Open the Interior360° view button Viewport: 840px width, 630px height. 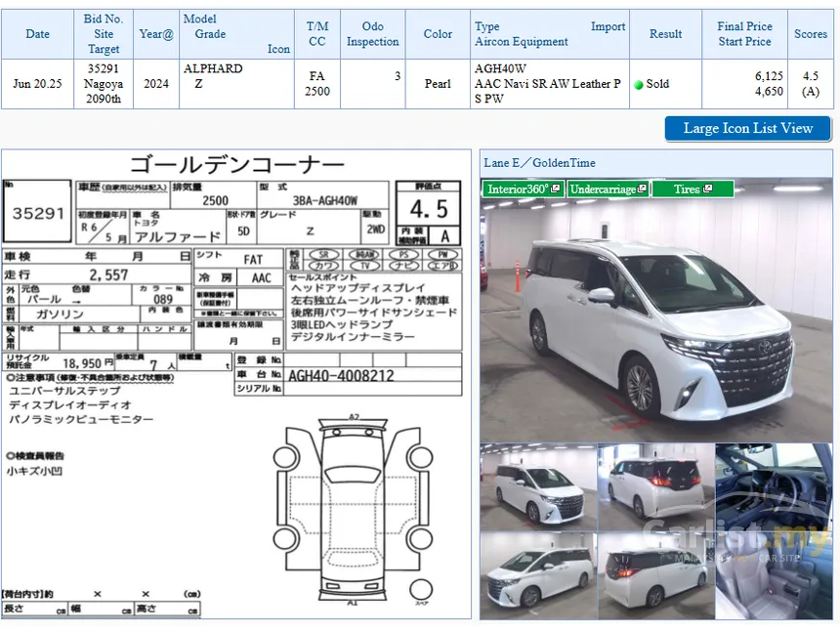[523, 189]
